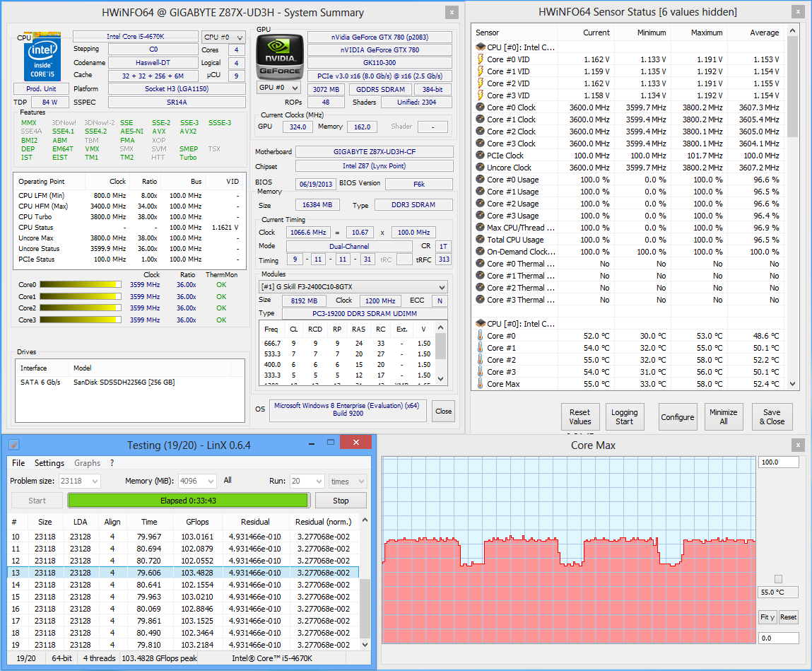Click the All memory link in LinX
Image resolution: width=812 pixels, height=671 pixels.
tap(228, 480)
